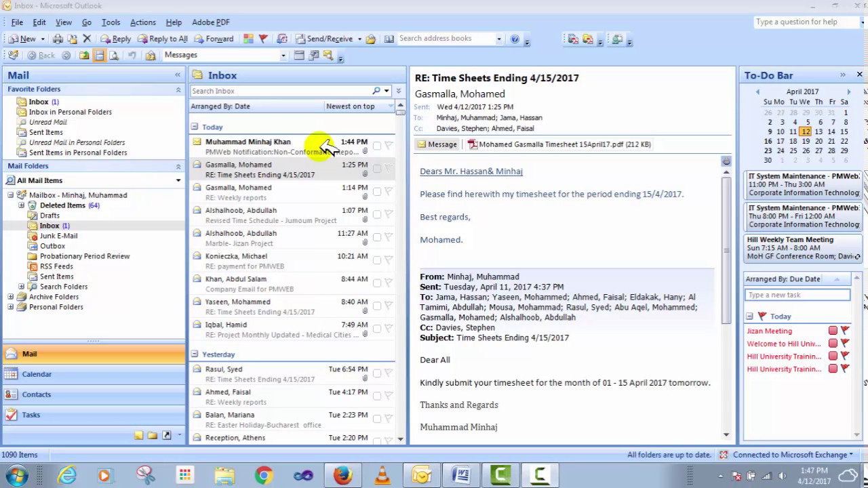The width and height of the screenshot is (868, 488).
Task: Toggle category box on Rasul, Syed email
Action: 376,373
